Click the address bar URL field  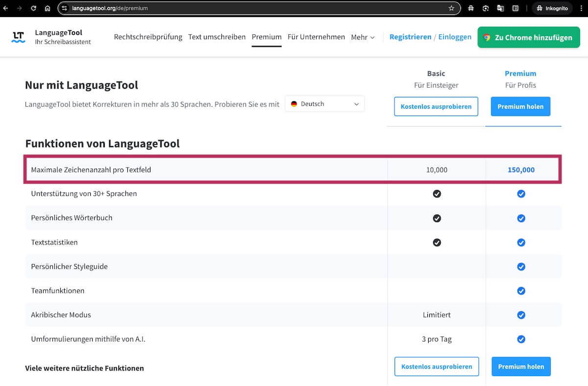258,8
